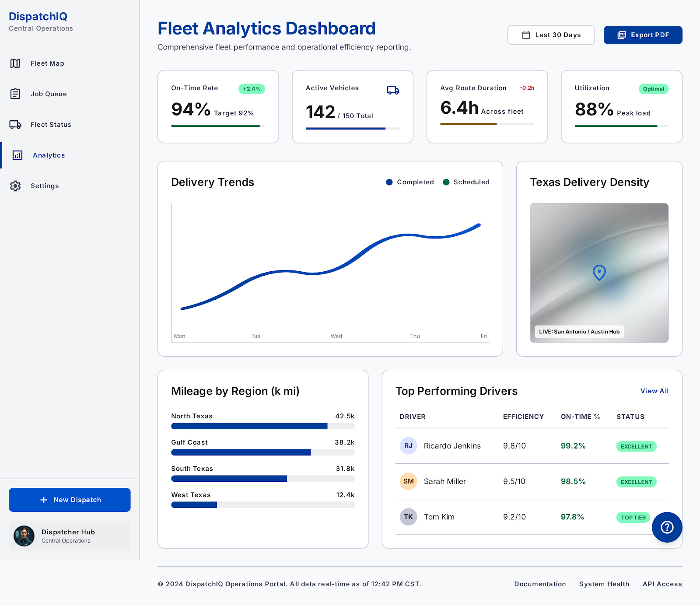Click the calendar icon in Last 30 Days

pyautogui.click(x=526, y=35)
